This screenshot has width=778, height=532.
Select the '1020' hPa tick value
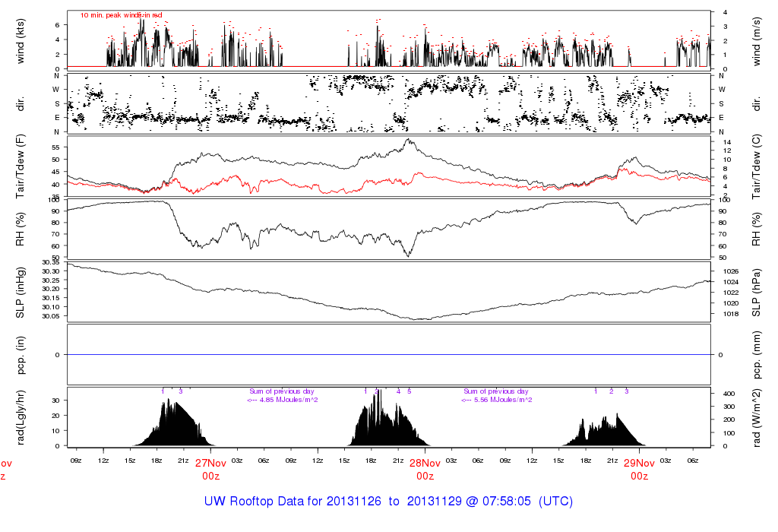(x=731, y=302)
